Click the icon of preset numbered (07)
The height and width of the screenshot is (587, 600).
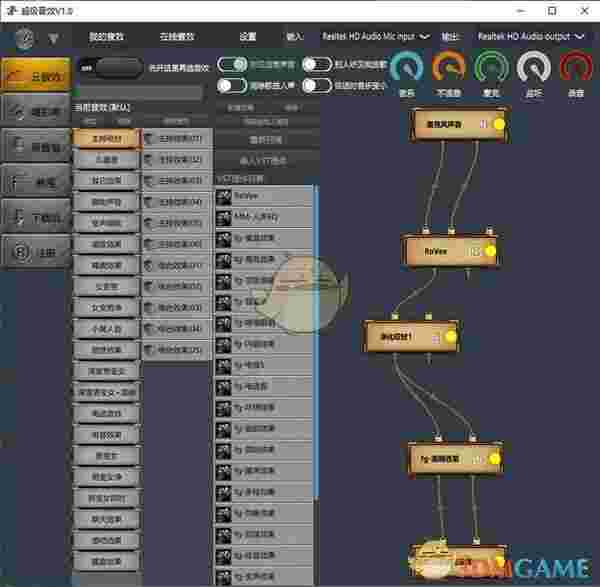click(x=149, y=265)
